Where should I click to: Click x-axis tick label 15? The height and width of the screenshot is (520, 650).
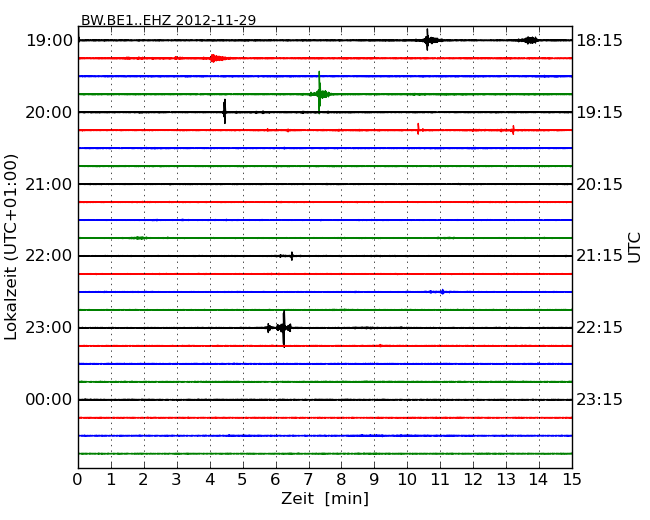click(572, 479)
